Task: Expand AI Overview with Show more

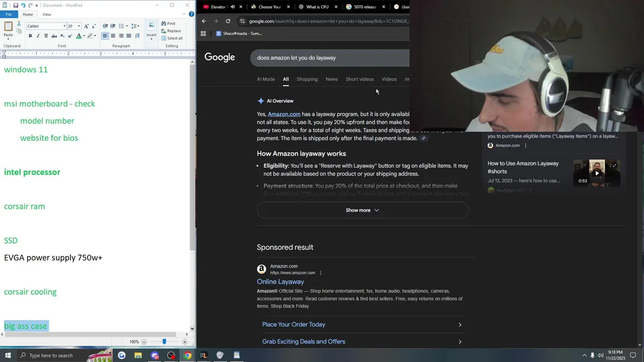Action: pos(362,210)
